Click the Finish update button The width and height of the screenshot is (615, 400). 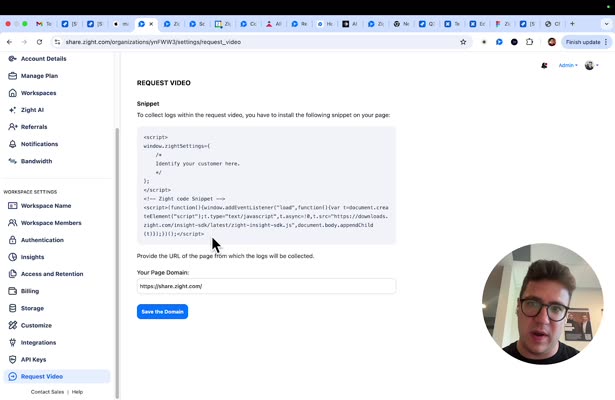(x=586, y=42)
